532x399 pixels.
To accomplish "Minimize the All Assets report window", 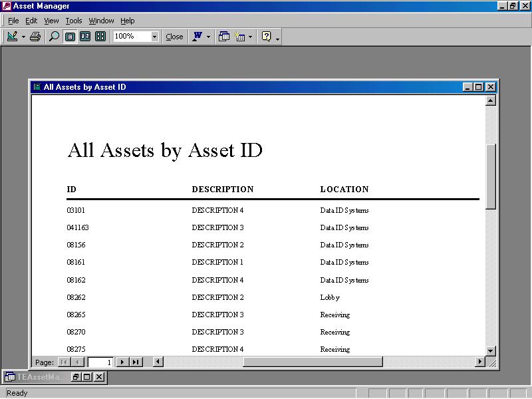I will coord(468,87).
